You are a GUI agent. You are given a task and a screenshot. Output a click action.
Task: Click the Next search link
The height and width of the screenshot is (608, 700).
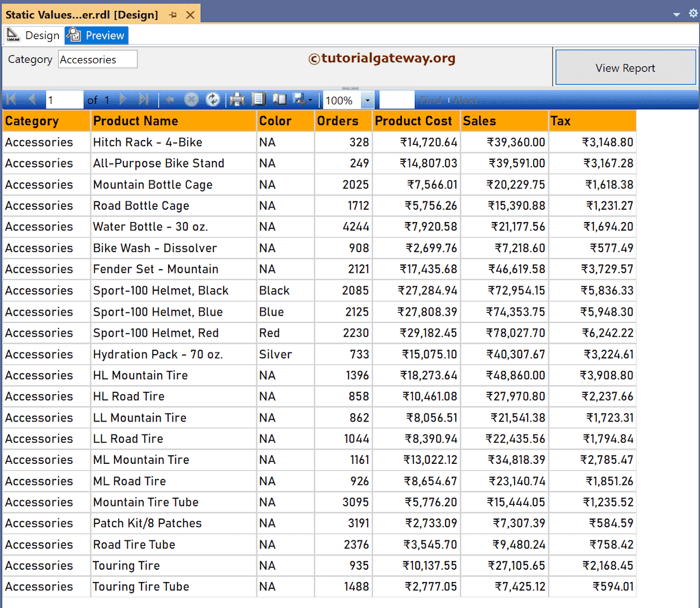click(x=466, y=100)
